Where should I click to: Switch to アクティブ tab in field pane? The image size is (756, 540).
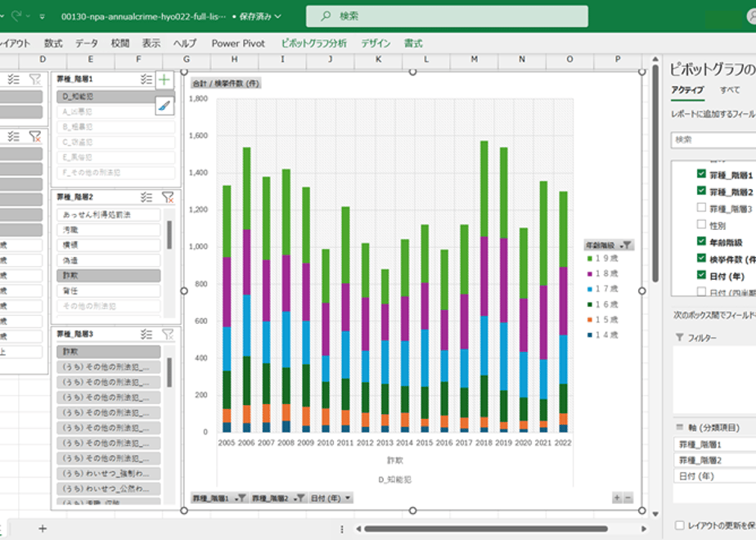tap(687, 90)
